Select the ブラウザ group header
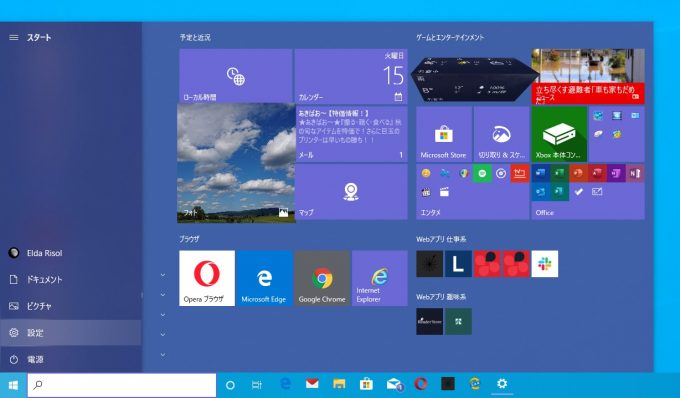Viewport: 680px width, 398px height. [190, 239]
